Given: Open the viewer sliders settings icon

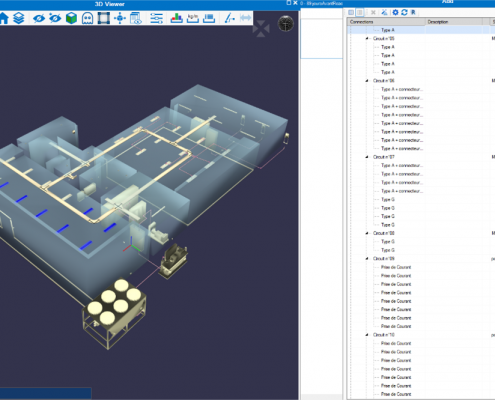Looking at the screenshot, I should (156, 18).
